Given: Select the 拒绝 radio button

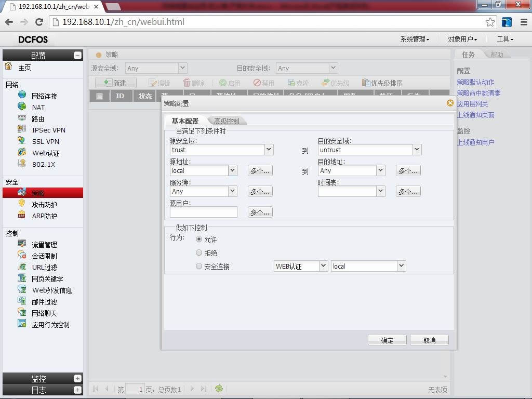Looking at the screenshot, I should point(199,253).
